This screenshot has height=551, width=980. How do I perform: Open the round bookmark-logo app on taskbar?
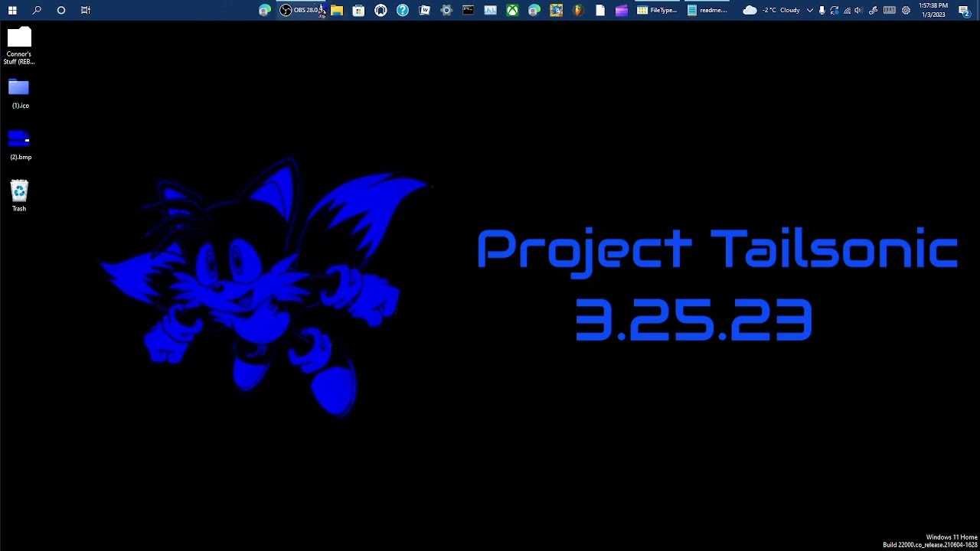tap(381, 10)
